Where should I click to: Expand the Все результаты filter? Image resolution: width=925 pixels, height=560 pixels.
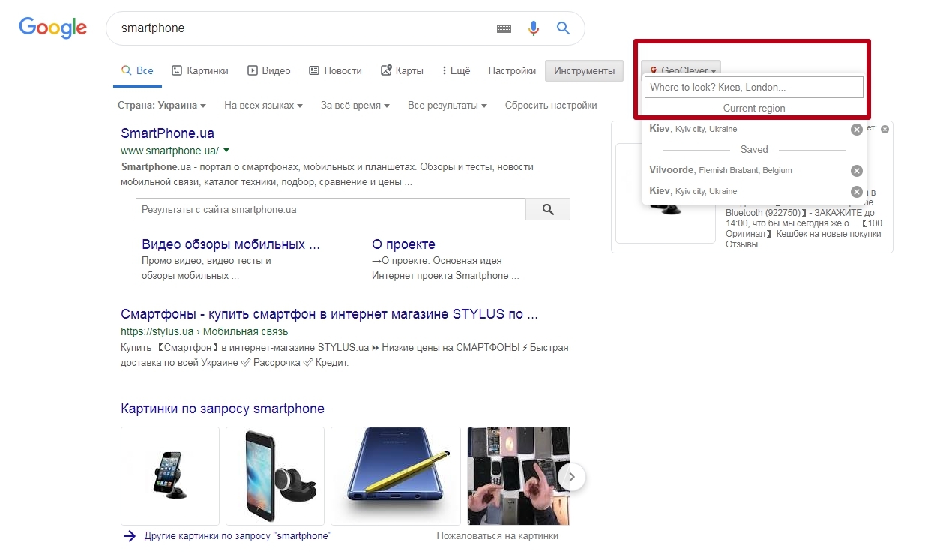448,106
